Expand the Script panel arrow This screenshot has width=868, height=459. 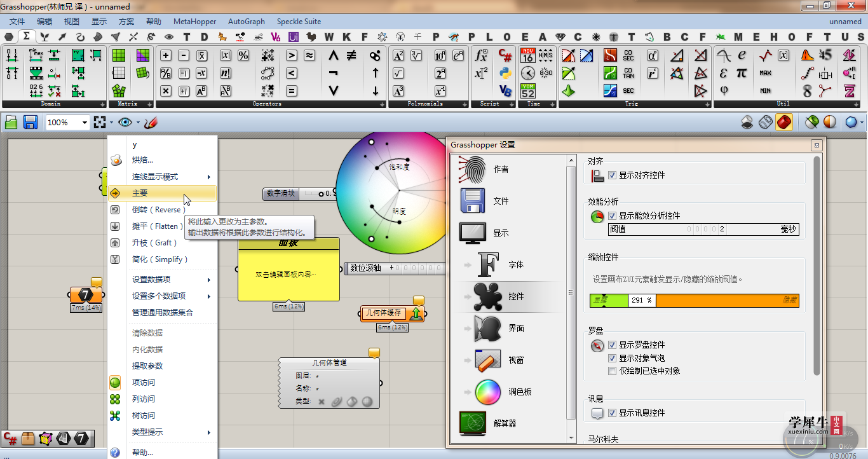pos(512,104)
